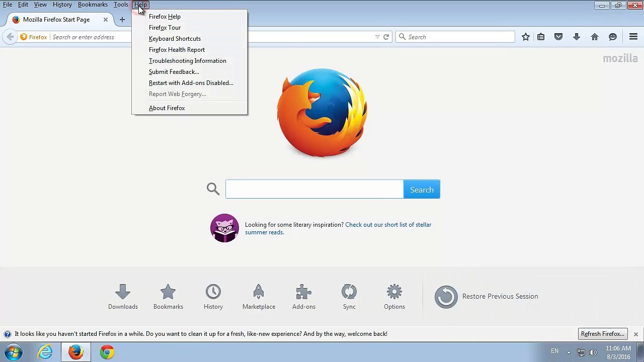This screenshot has width=644, height=362.
Task: Open the View menu
Action: click(x=40, y=5)
